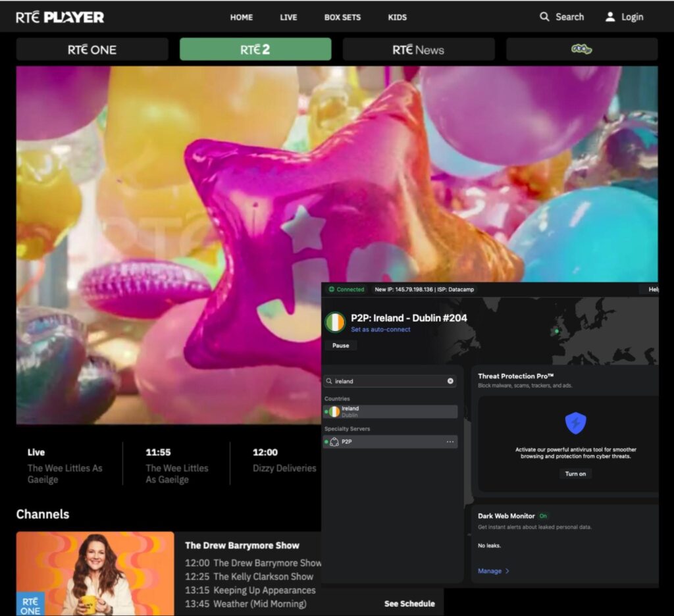
Task: Click the Threat Protection Pro heading
Action: pyautogui.click(x=515, y=376)
